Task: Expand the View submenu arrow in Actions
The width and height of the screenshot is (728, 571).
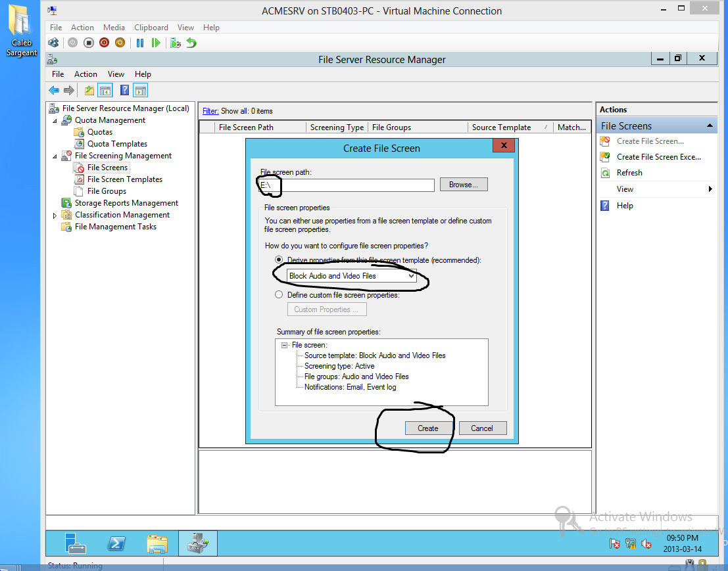Action: pyautogui.click(x=710, y=189)
